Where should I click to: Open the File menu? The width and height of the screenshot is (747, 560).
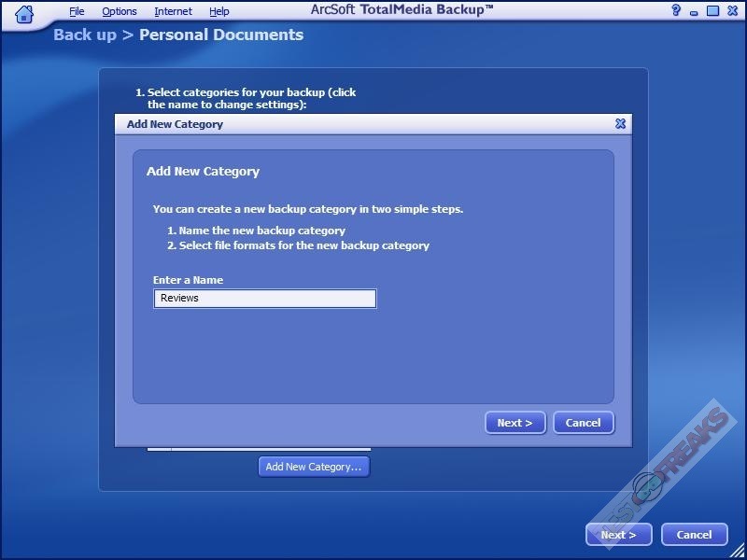tap(77, 11)
